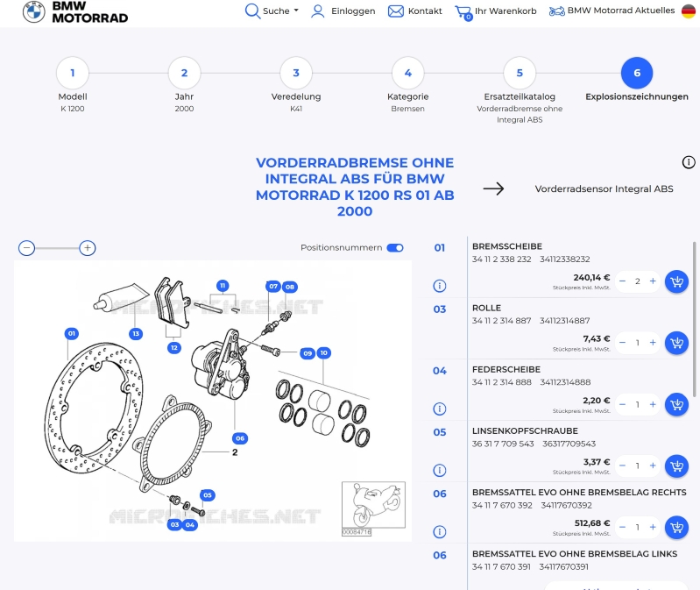Screen dimensions: 700x590
Task: Open info for LINSENKOPFSCHRAUBE part
Action: (x=440, y=470)
